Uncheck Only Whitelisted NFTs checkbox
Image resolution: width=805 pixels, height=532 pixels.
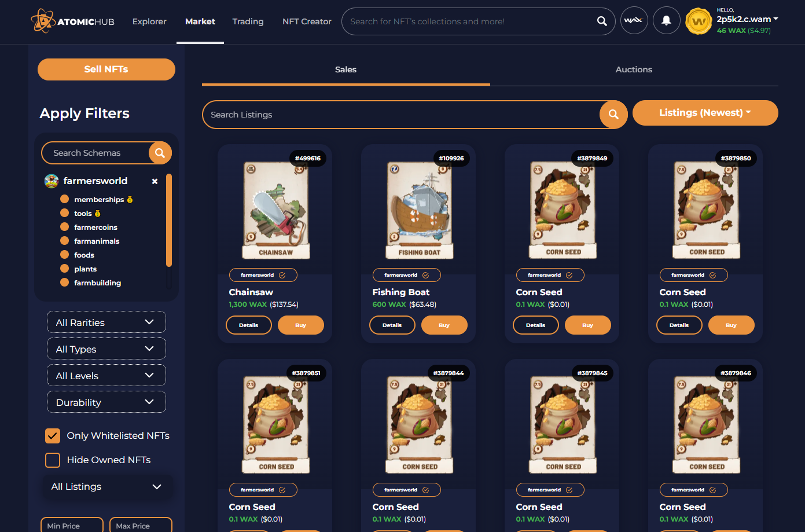pyautogui.click(x=53, y=436)
